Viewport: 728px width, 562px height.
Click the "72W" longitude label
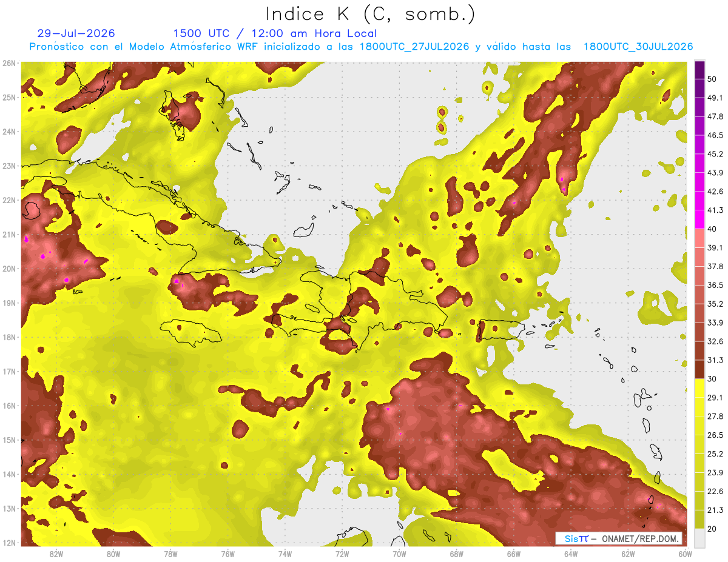pyautogui.click(x=342, y=554)
